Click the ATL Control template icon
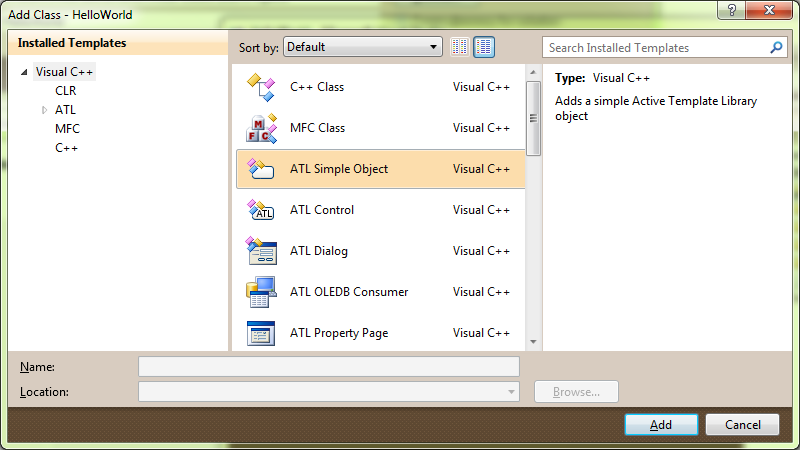The width and height of the screenshot is (800, 450). tap(261, 210)
